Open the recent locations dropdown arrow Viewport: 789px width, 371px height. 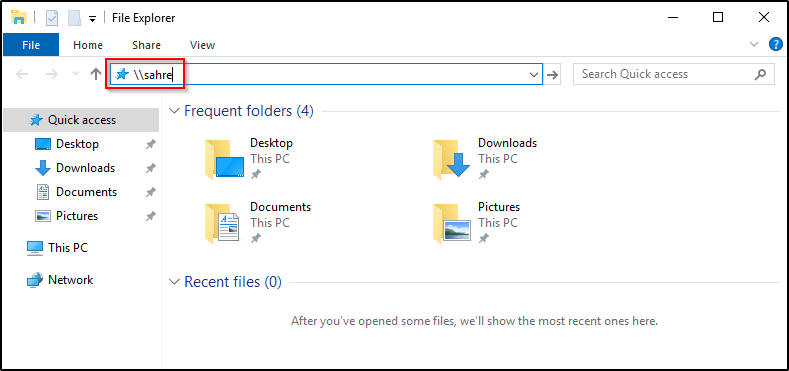(x=75, y=74)
